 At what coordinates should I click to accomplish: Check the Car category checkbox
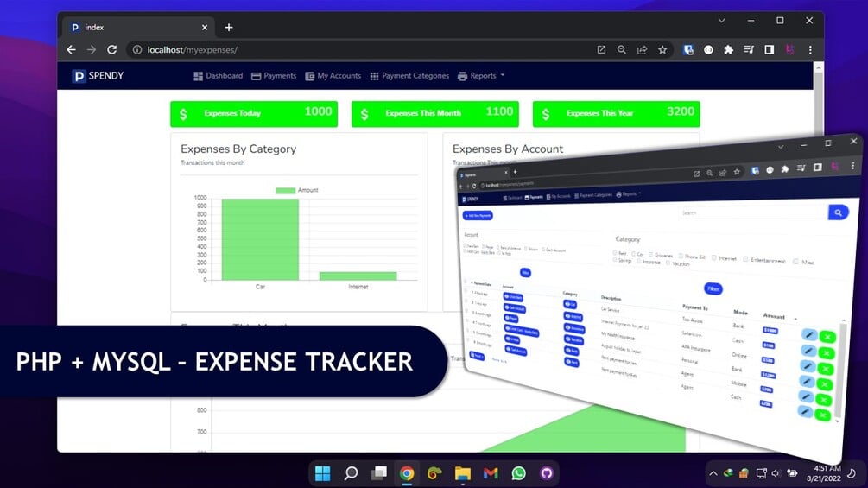(634, 253)
